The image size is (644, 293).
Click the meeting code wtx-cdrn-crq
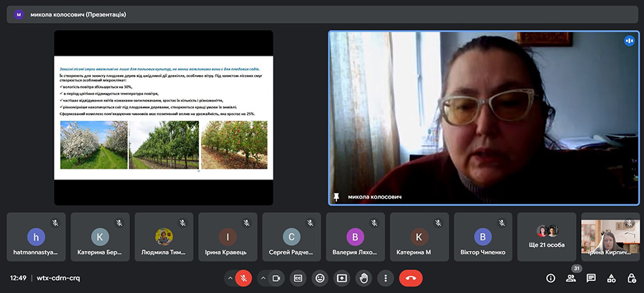pos(59,278)
